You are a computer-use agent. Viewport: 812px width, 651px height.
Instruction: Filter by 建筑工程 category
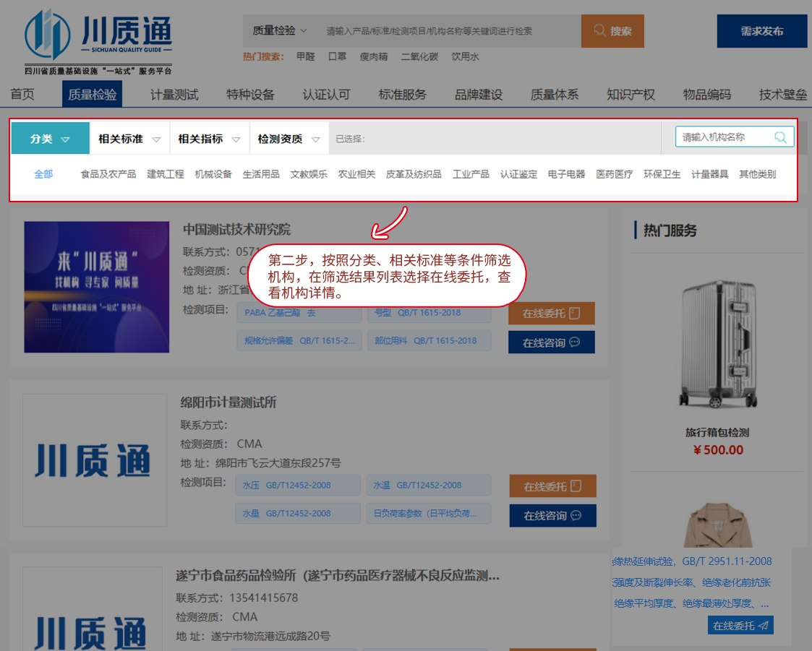[x=166, y=174]
